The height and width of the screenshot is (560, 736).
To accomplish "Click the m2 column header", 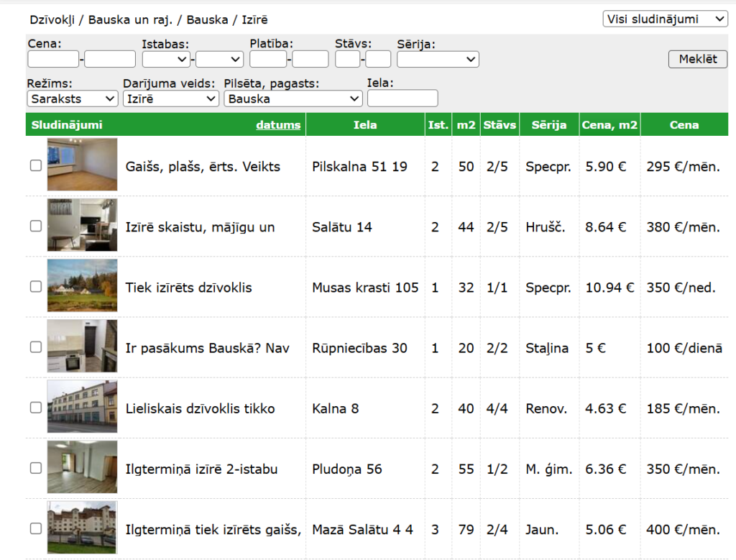I will (466, 125).
